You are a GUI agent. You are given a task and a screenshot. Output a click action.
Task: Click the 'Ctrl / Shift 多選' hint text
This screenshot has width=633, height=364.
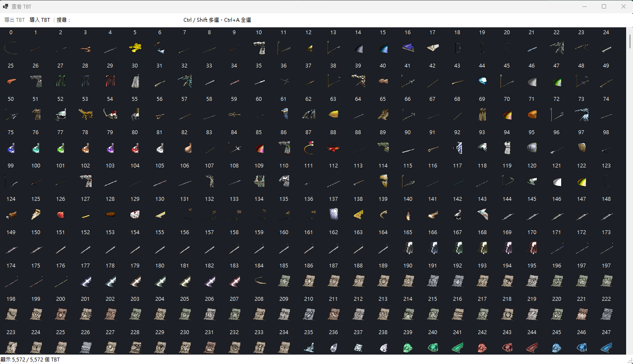point(201,20)
